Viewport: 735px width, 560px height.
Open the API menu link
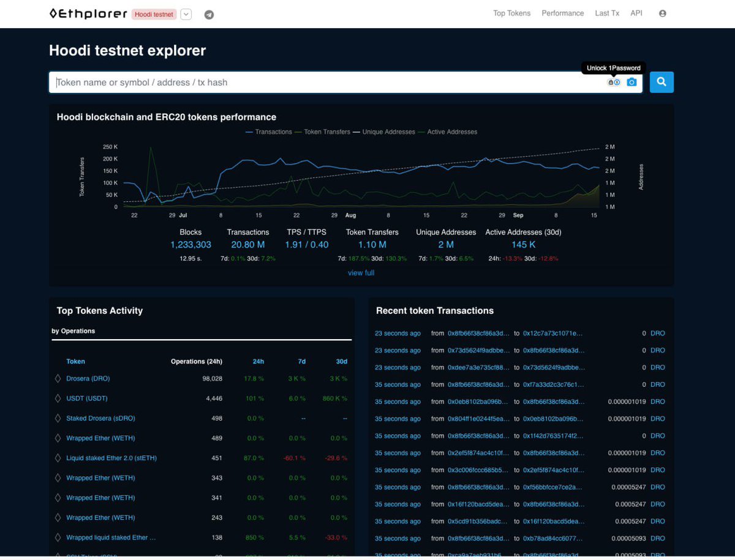636,13
